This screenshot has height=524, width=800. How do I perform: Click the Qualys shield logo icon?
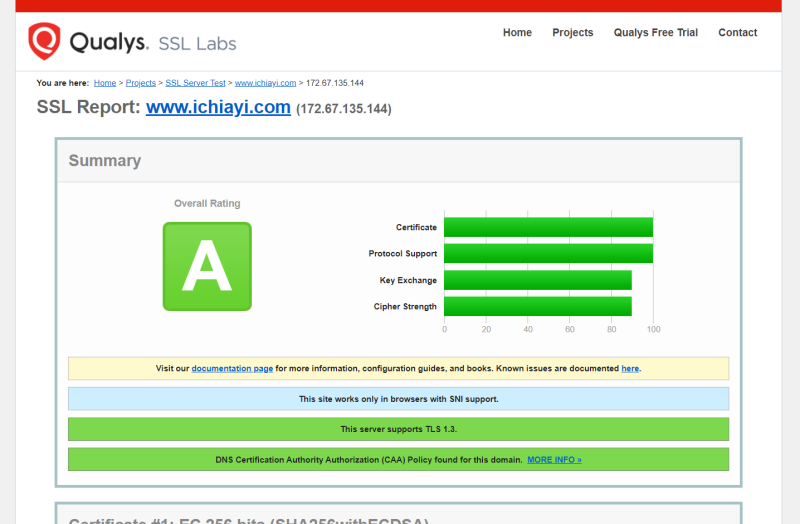click(44, 41)
